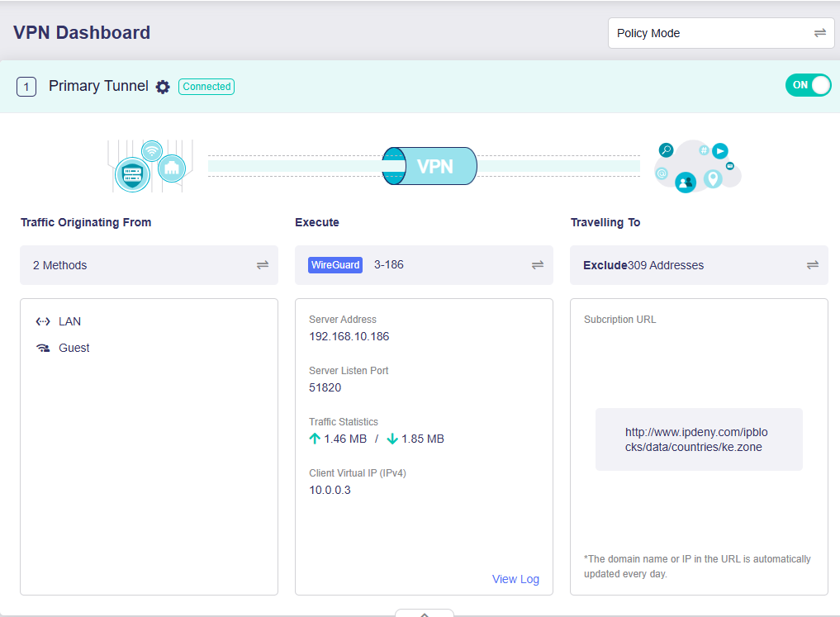Image resolution: width=840 pixels, height=617 pixels.
Task: Click the Guest Wi-Fi icon
Action: click(43, 348)
